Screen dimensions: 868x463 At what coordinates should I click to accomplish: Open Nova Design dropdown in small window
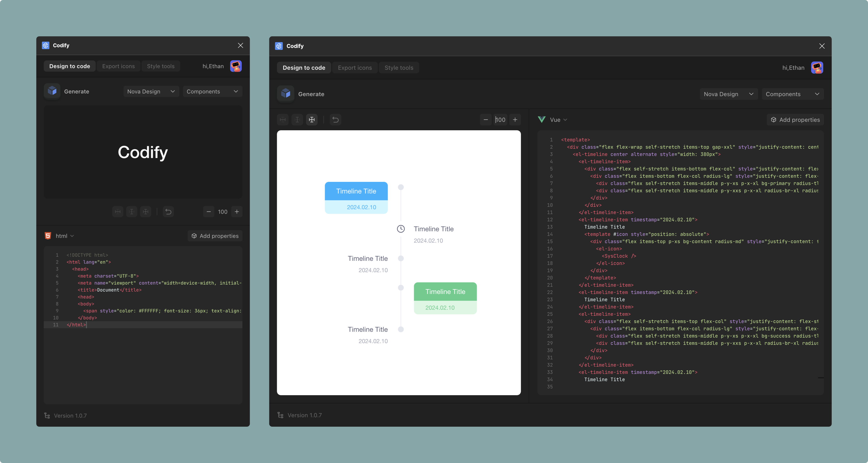click(x=151, y=91)
